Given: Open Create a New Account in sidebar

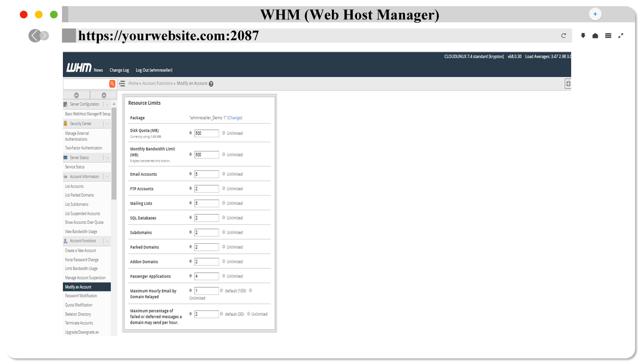Looking at the screenshot, I should point(80,250).
